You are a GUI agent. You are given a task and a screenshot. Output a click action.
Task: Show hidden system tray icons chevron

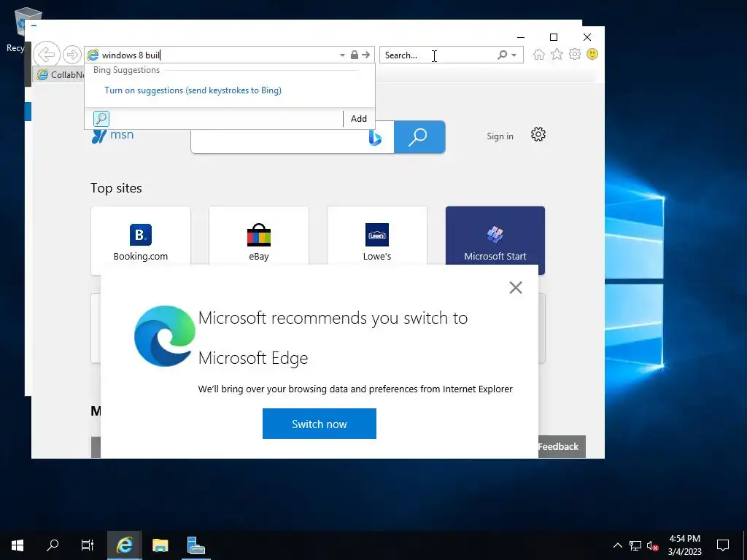(x=617, y=545)
